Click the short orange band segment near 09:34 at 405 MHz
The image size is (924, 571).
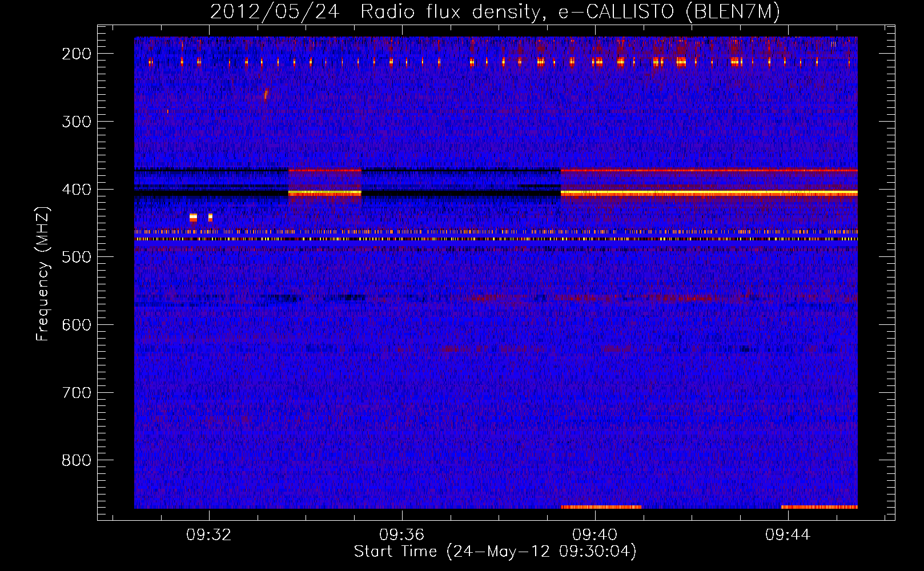click(325, 194)
